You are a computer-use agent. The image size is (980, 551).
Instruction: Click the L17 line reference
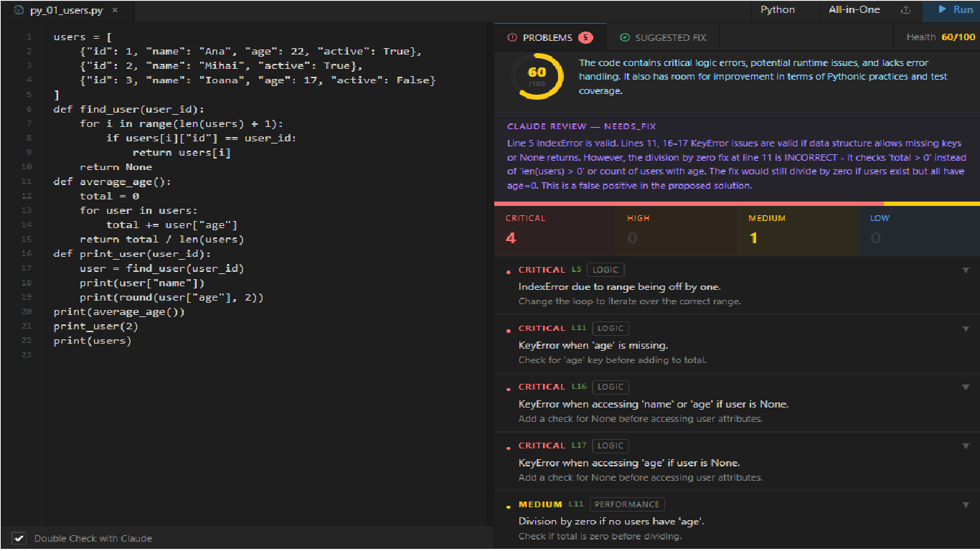(579, 446)
